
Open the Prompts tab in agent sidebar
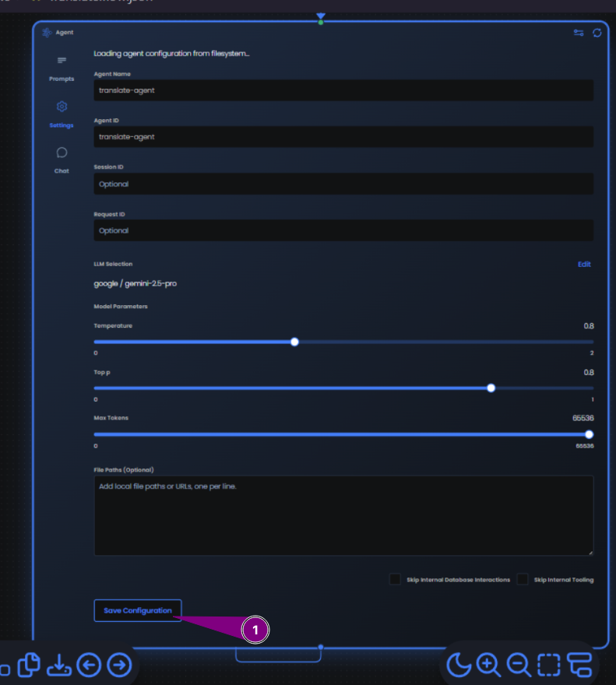click(62, 68)
